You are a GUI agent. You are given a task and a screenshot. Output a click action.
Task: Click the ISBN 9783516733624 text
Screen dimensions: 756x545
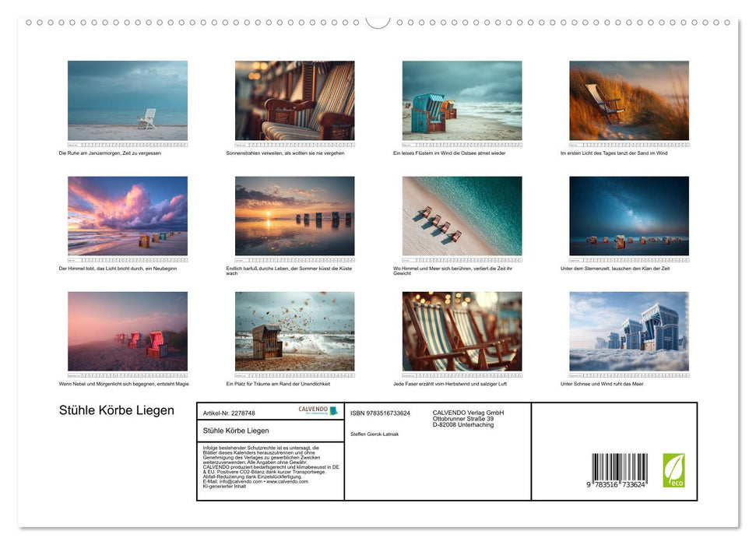[x=380, y=413]
